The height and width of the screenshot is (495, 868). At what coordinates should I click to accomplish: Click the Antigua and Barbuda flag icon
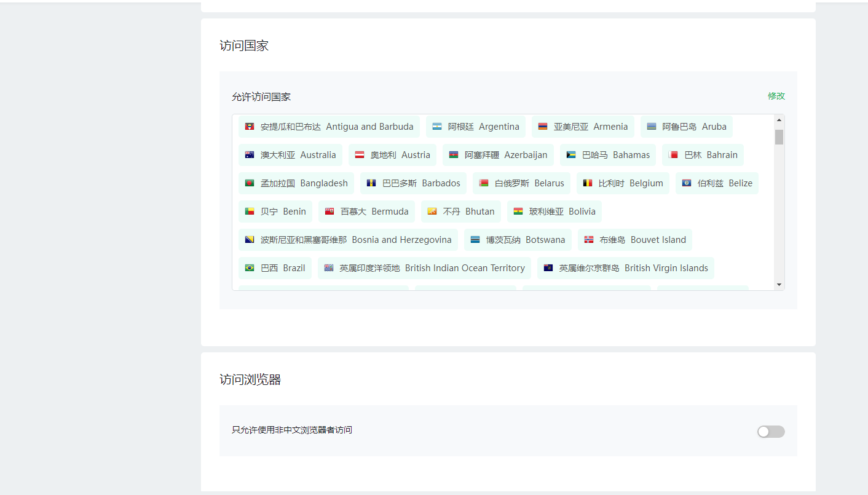pyautogui.click(x=250, y=127)
